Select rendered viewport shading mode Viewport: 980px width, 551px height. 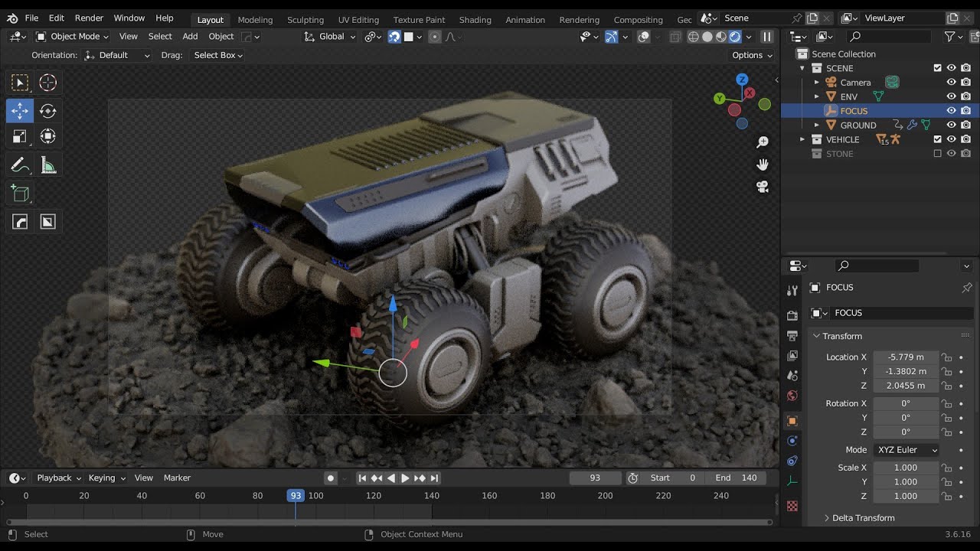coord(735,37)
